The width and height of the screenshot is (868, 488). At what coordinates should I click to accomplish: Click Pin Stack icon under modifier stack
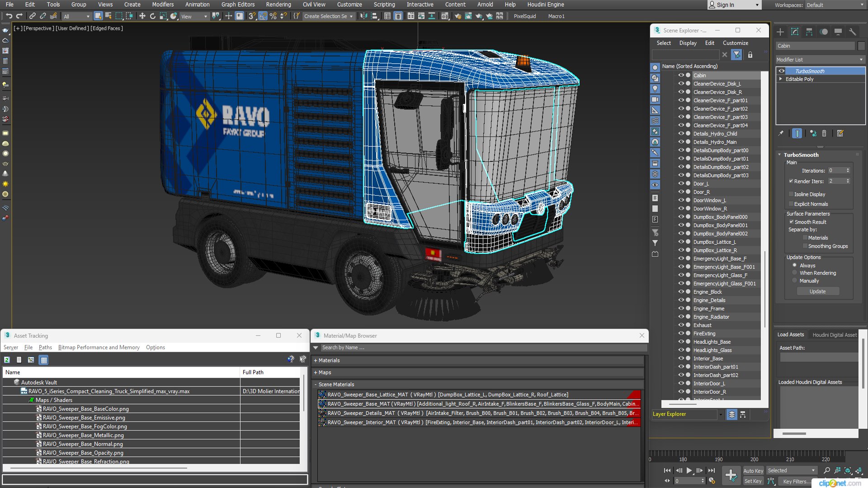pyautogui.click(x=781, y=133)
